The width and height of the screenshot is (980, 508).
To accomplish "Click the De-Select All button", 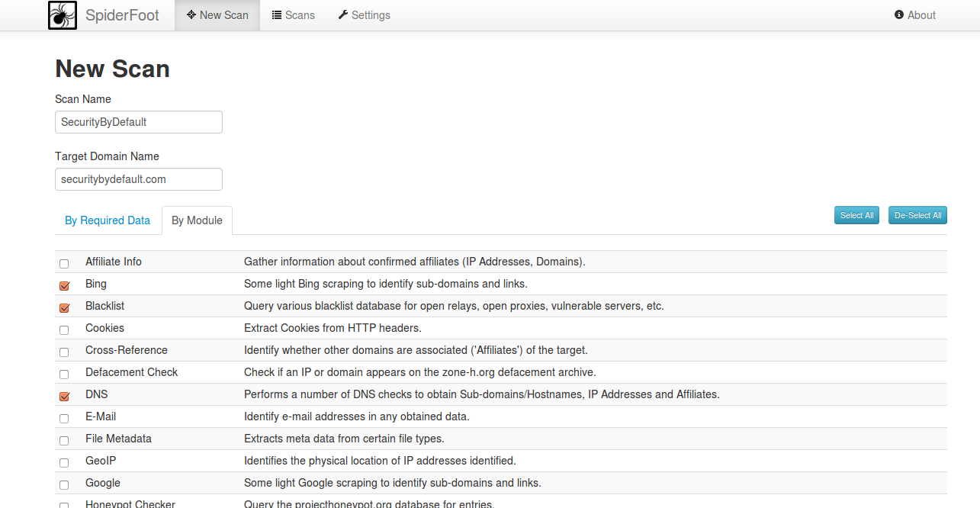I will (917, 215).
